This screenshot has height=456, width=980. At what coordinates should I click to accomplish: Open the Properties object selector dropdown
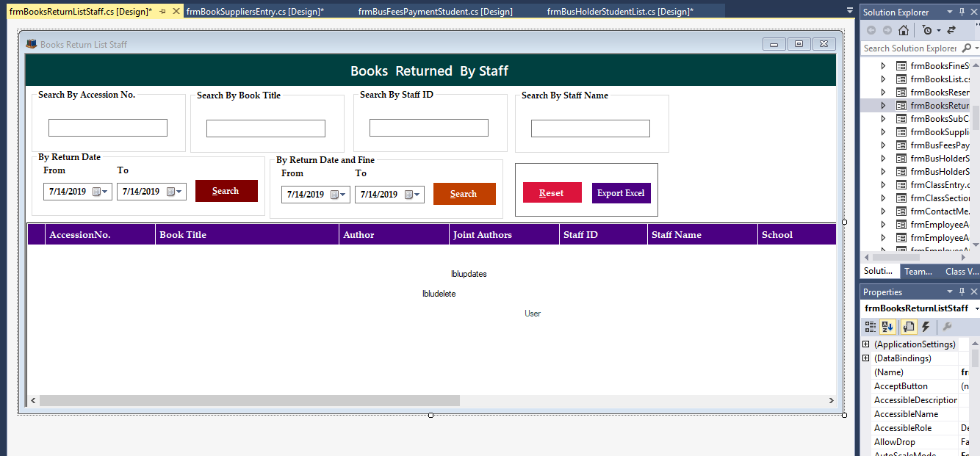[x=977, y=308]
